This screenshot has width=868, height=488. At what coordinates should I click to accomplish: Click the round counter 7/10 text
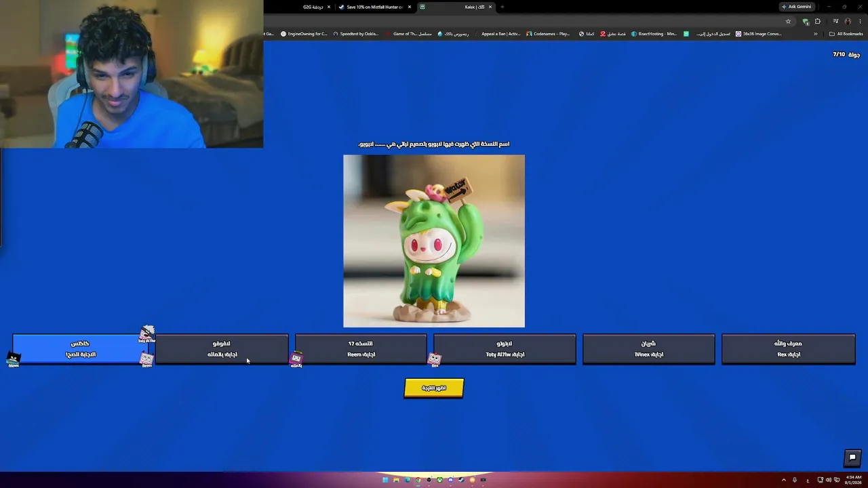846,54
